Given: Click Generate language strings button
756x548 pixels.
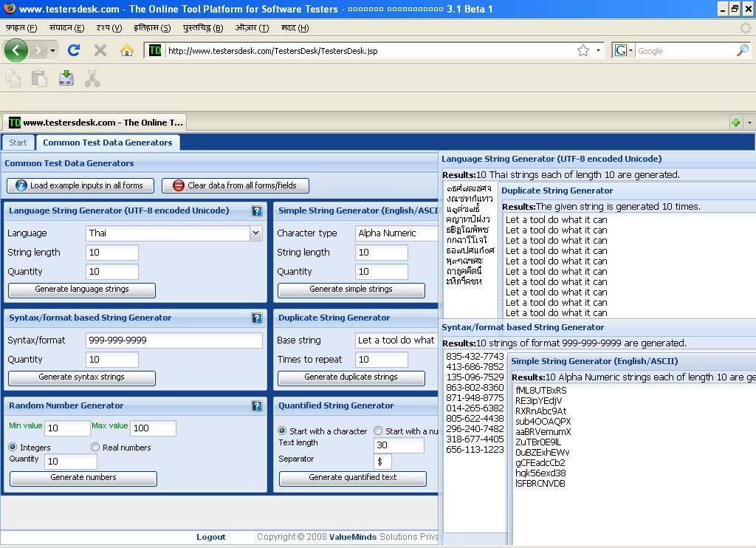Looking at the screenshot, I should pos(82,290).
